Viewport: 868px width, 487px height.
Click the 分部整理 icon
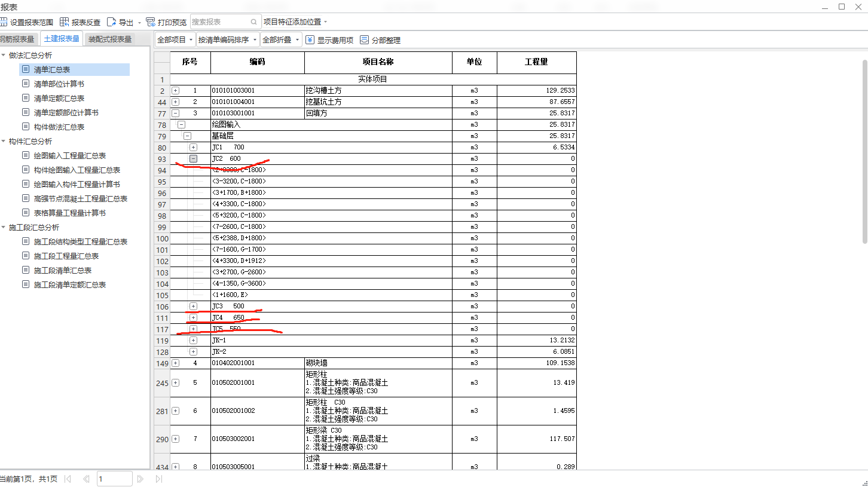tap(364, 40)
